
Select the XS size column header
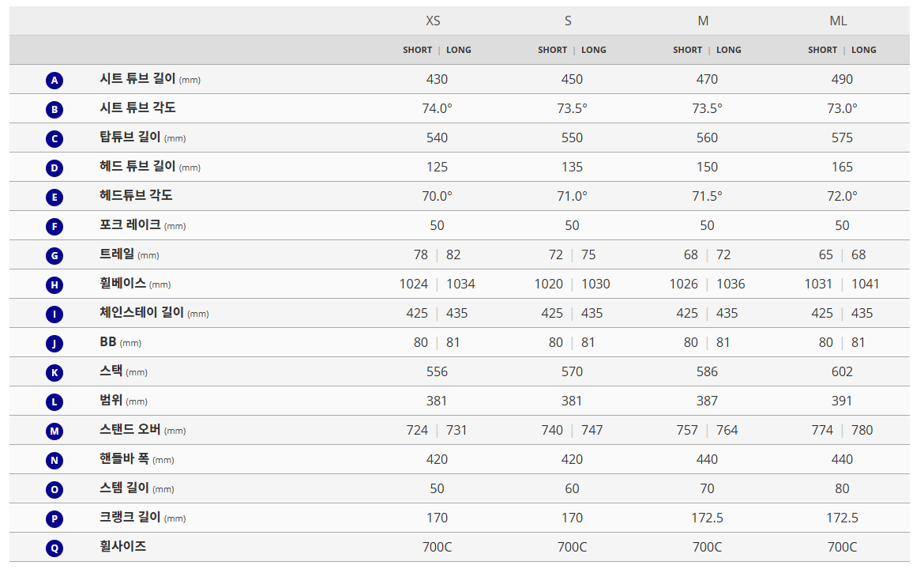(x=433, y=21)
